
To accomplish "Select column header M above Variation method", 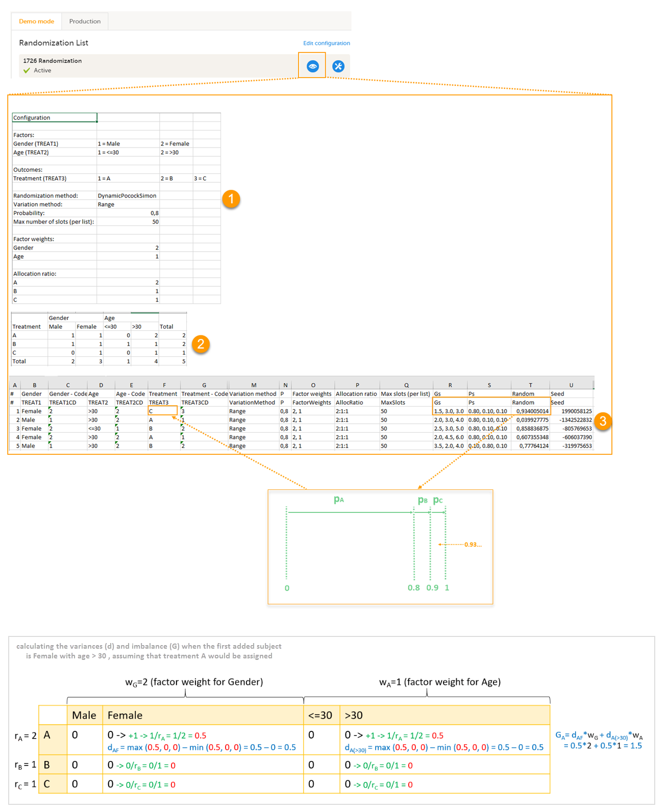I will pyautogui.click(x=254, y=385).
